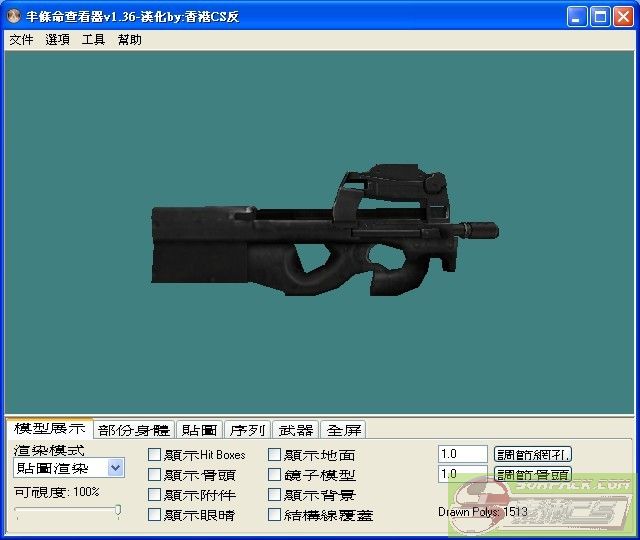Toggle the 顯示骨頭 checkbox
Viewport: 640px width, 540px height.
point(154,475)
